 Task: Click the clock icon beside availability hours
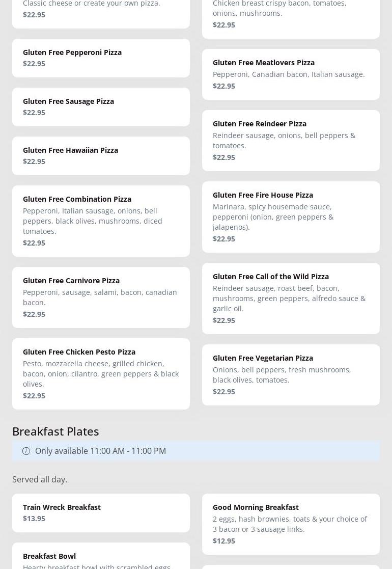[26, 451]
